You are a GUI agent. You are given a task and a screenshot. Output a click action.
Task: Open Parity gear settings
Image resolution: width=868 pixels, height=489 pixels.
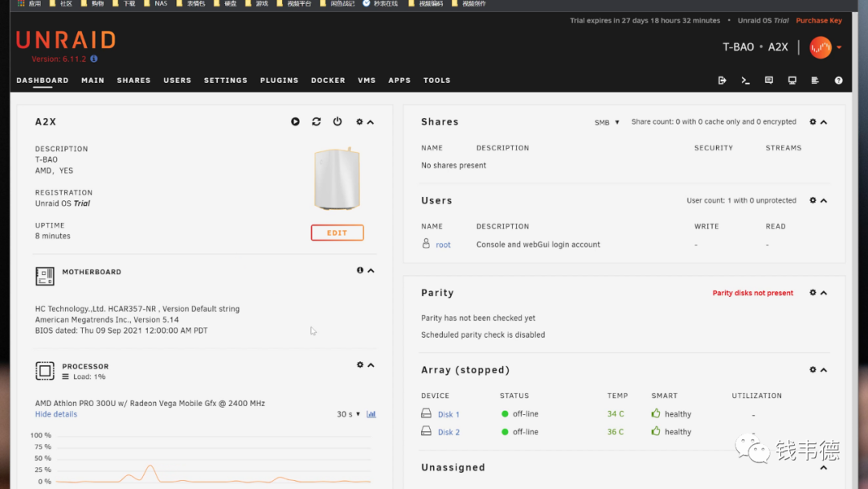coord(813,293)
